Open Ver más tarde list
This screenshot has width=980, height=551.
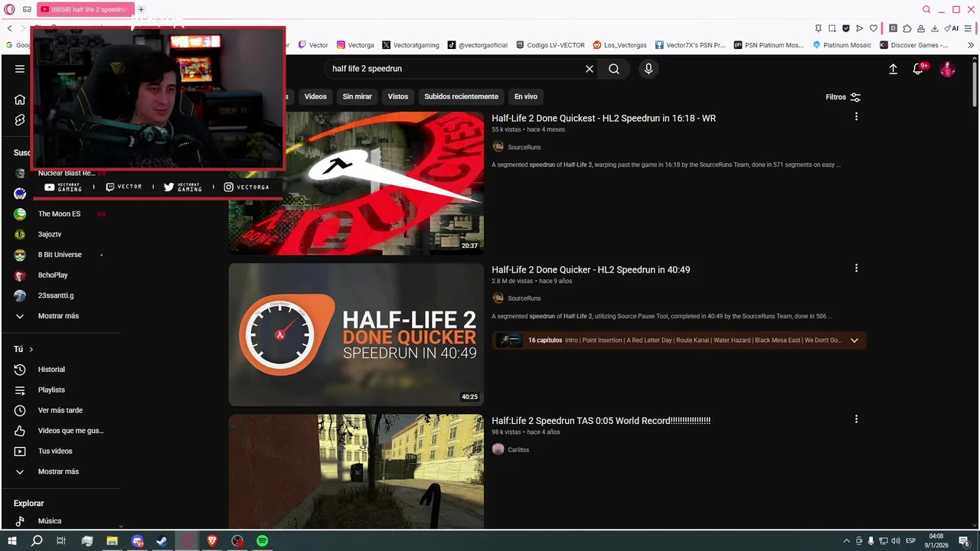(x=60, y=410)
